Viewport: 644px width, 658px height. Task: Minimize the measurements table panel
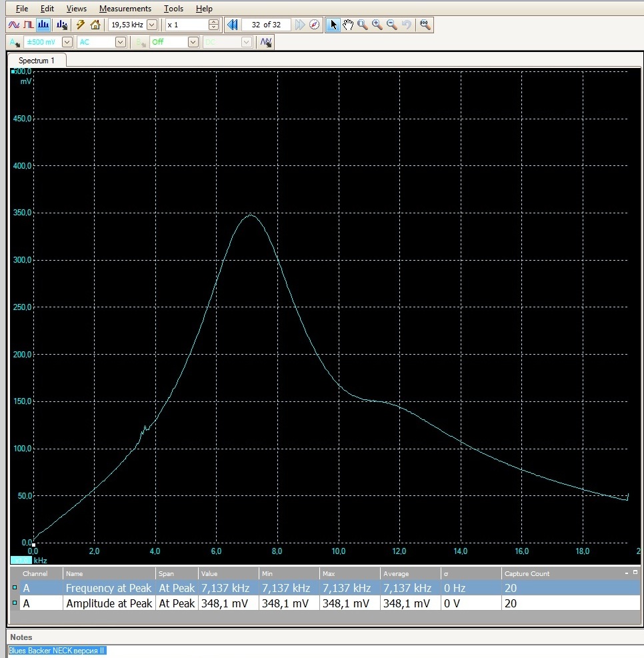pyautogui.click(x=627, y=573)
